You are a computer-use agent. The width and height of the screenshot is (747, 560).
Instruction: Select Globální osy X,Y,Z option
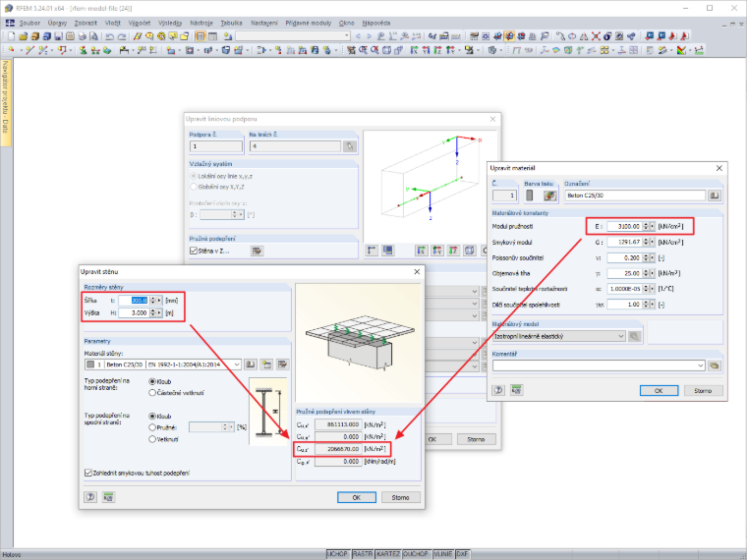(x=218, y=187)
